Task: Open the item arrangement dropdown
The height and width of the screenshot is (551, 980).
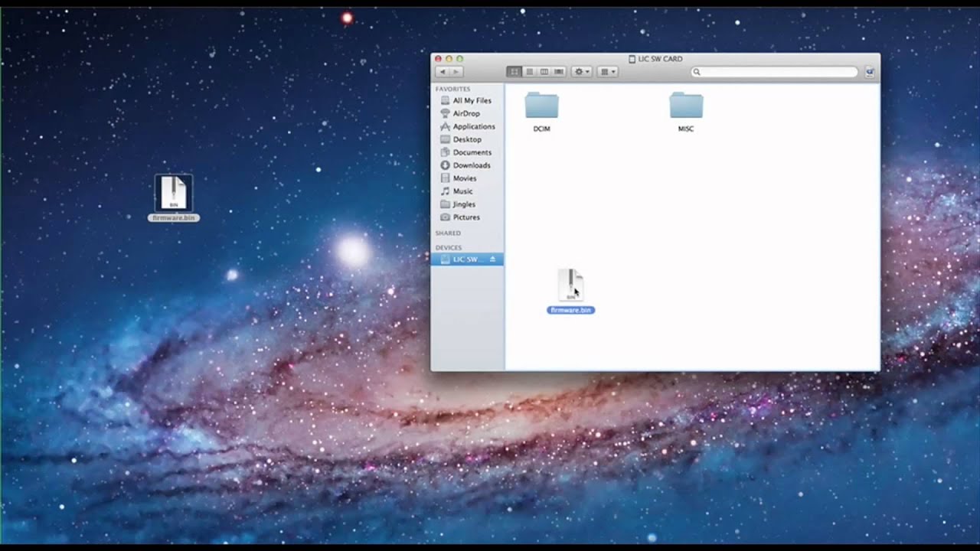Action: pos(608,72)
